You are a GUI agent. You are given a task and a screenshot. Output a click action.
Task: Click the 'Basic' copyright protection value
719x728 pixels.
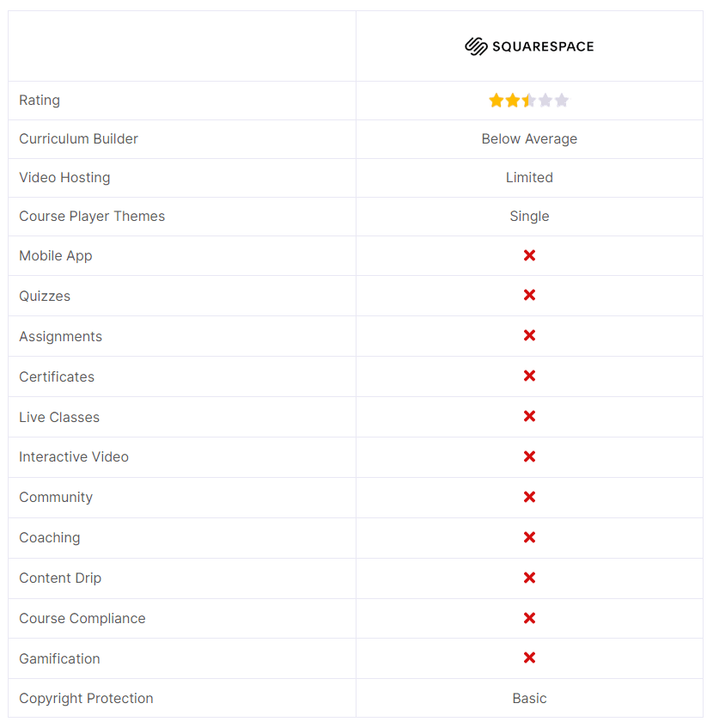click(529, 699)
